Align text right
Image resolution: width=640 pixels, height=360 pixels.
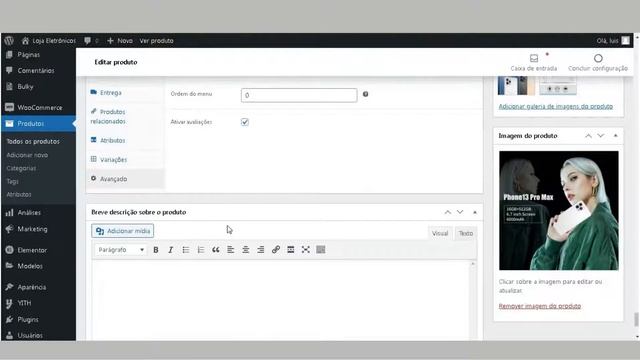coord(260,250)
